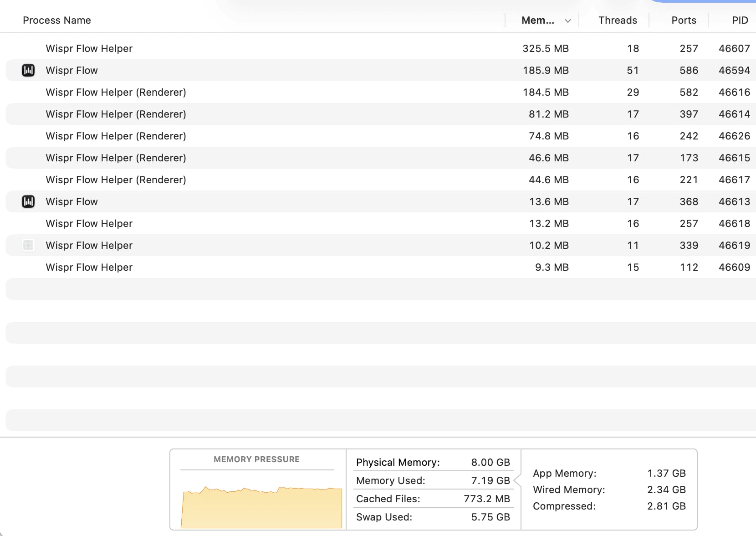Viewport: 756px width, 536px height.
Task: Click Wired Memory 2.34 GB value
Action: (x=666, y=490)
